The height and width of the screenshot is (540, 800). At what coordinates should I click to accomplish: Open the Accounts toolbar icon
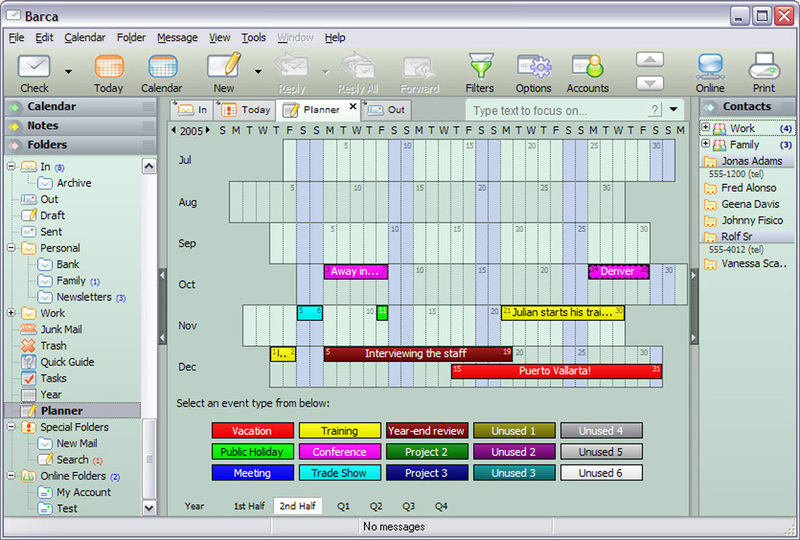coord(588,73)
